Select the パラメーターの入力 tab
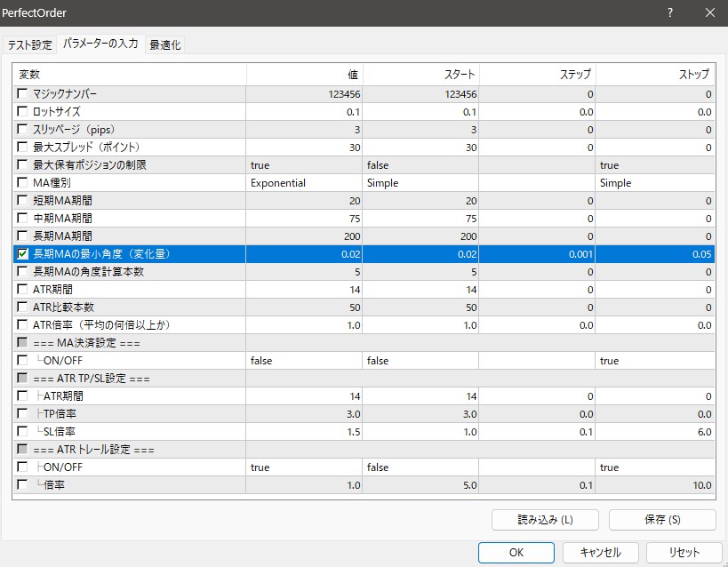 pos(100,43)
